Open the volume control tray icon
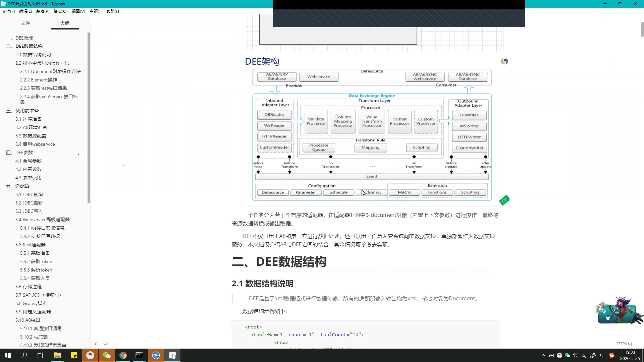The width and height of the screenshot is (644, 362). pyautogui.click(x=576, y=355)
